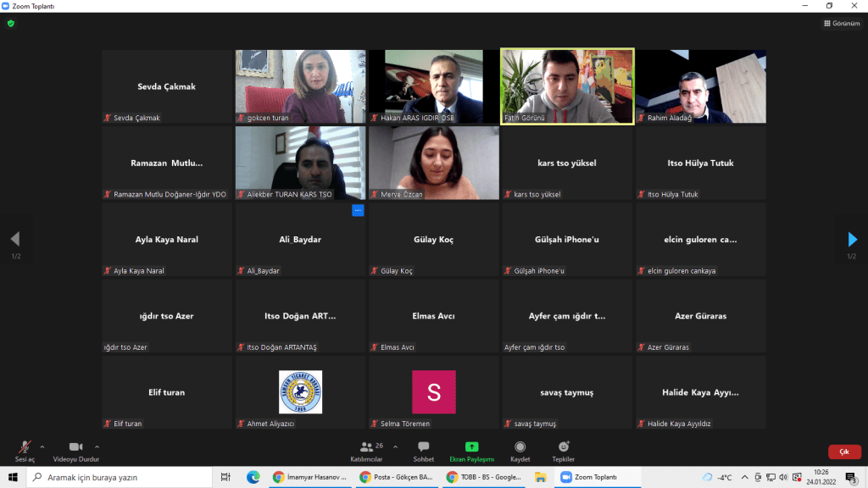Start screen sharing with Ekran Paylaşımı

(x=471, y=451)
